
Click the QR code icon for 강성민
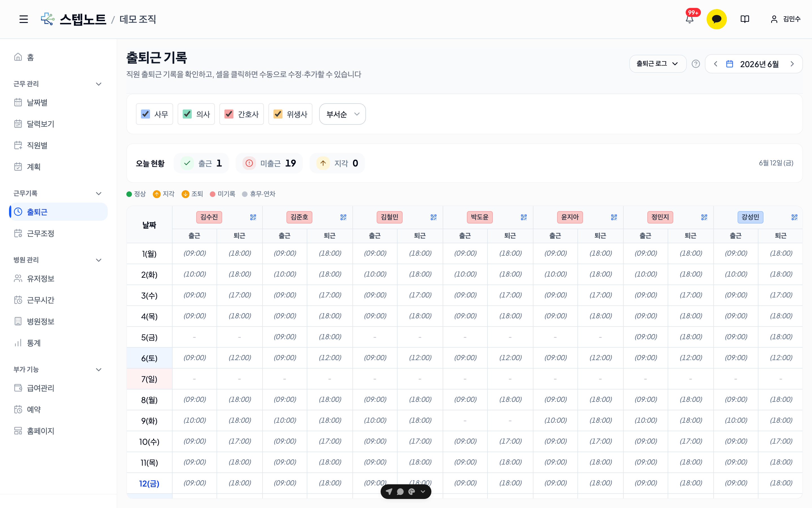[x=795, y=217]
